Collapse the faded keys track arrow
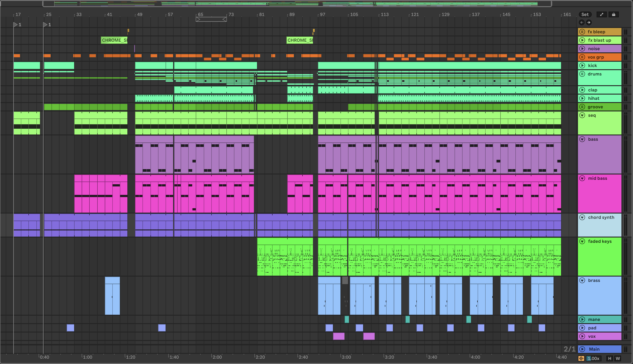The image size is (633, 364). [x=582, y=241]
